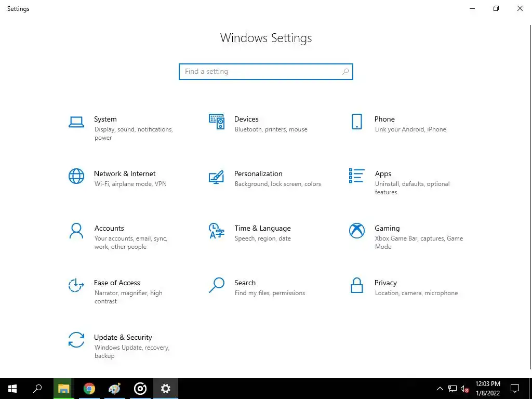Select the Settings gear in the taskbar
The height and width of the screenshot is (399, 532).
[166, 389]
